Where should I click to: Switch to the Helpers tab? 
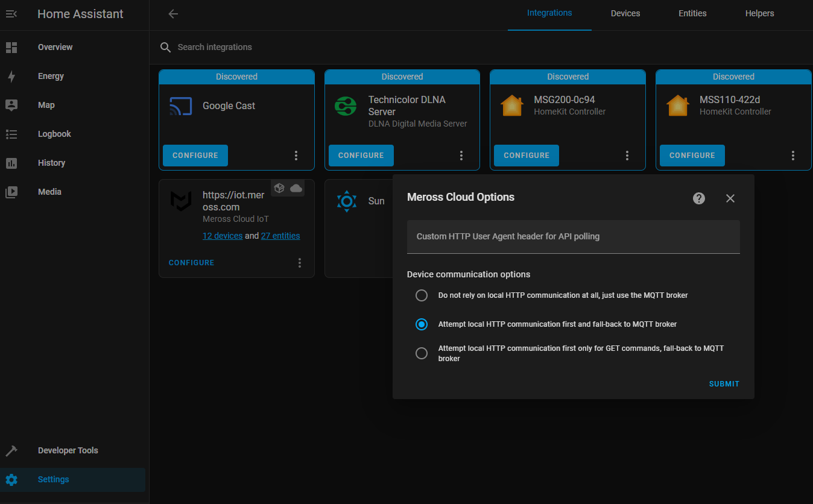(x=759, y=13)
